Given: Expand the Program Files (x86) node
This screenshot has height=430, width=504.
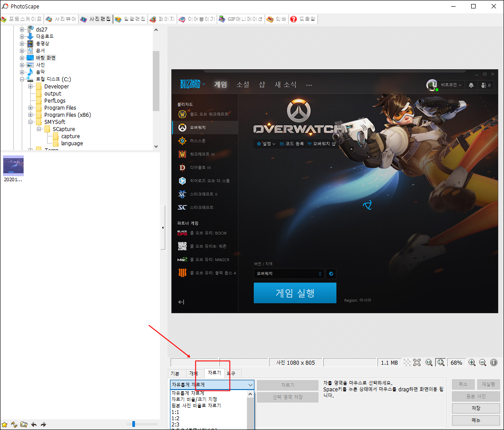Looking at the screenshot, I should (x=30, y=115).
